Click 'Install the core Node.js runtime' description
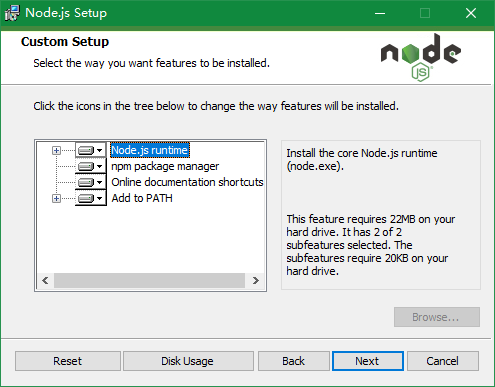This screenshot has height=387, width=495. [x=362, y=160]
